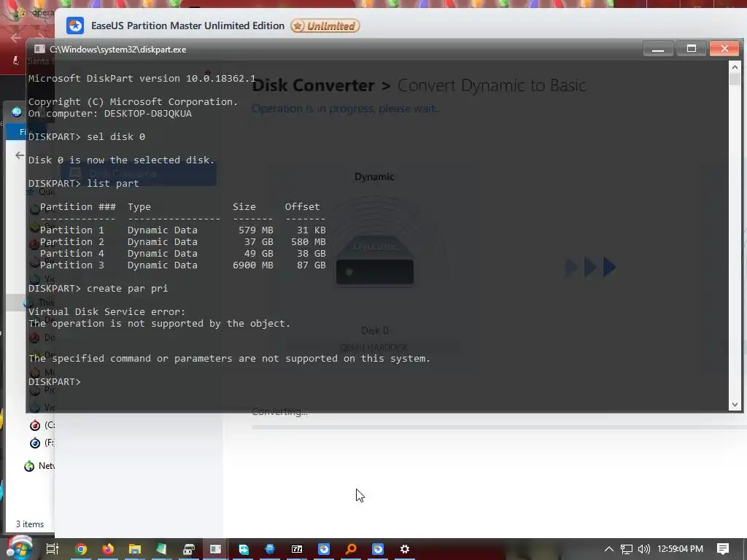Click the 12:59:04 PM taskbar clock
The image size is (747, 560).
coord(681,549)
